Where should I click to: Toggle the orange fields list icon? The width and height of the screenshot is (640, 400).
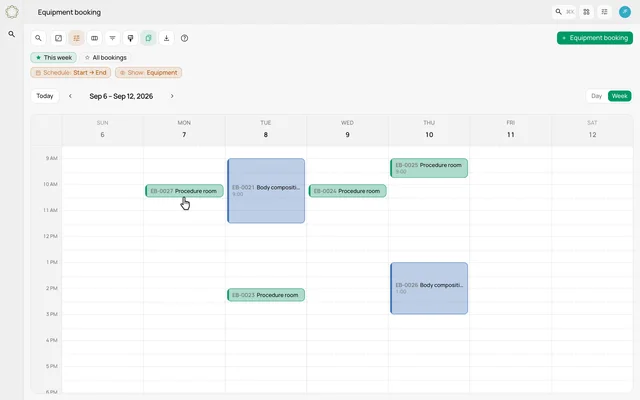[x=76, y=38]
